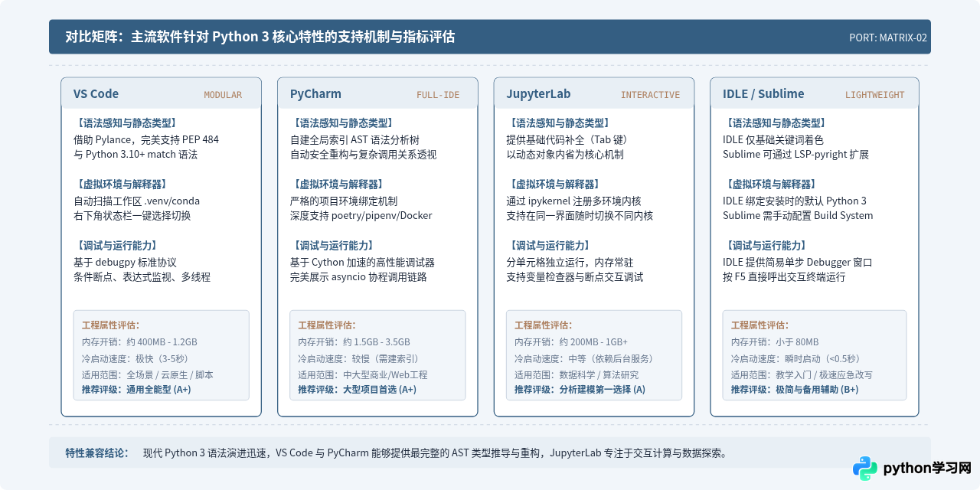
Task: Click 内存开销：约 200MB - 1GB+
Action: pyautogui.click(x=571, y=342)
